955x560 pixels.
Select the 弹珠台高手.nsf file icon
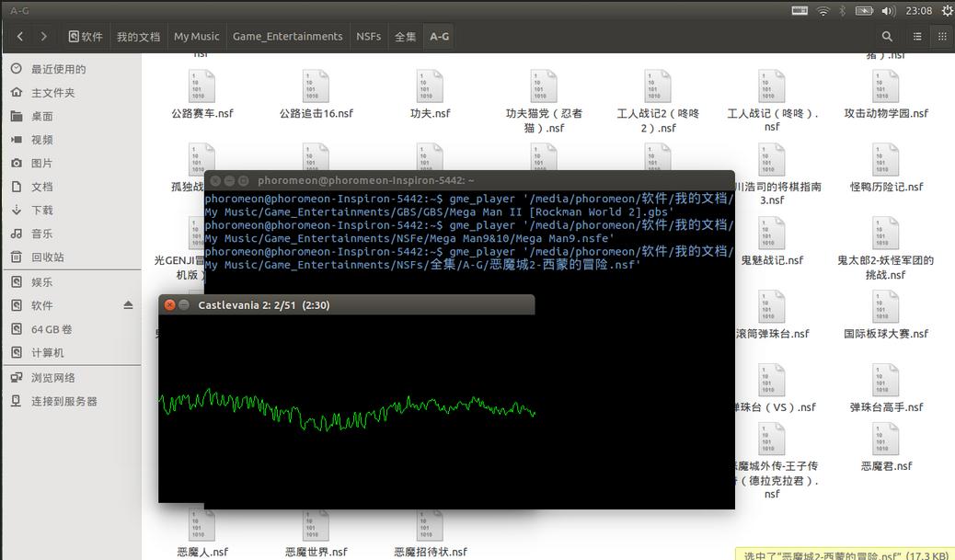pyautogui.click(x=886, y=381)
